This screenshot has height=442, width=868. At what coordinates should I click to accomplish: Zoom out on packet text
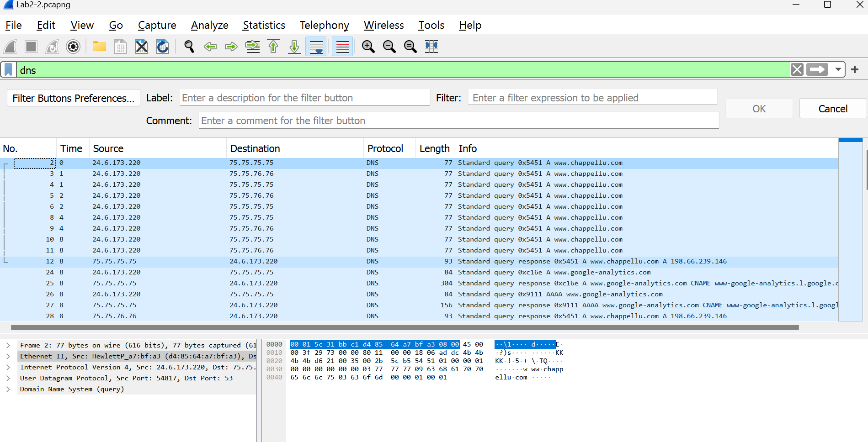(x=389, y=47)
